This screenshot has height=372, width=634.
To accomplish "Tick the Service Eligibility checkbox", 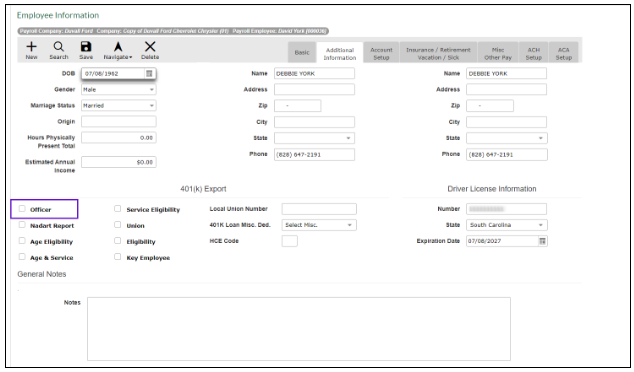I will 117,209.
